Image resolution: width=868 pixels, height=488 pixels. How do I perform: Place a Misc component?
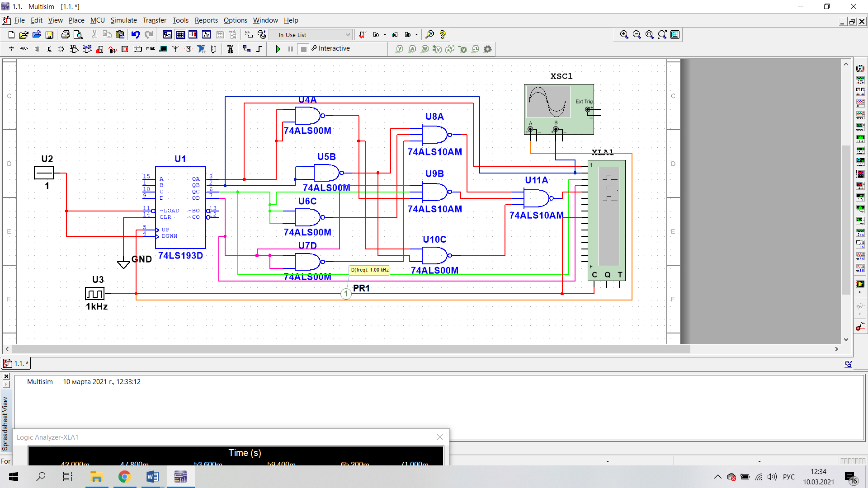151,49
